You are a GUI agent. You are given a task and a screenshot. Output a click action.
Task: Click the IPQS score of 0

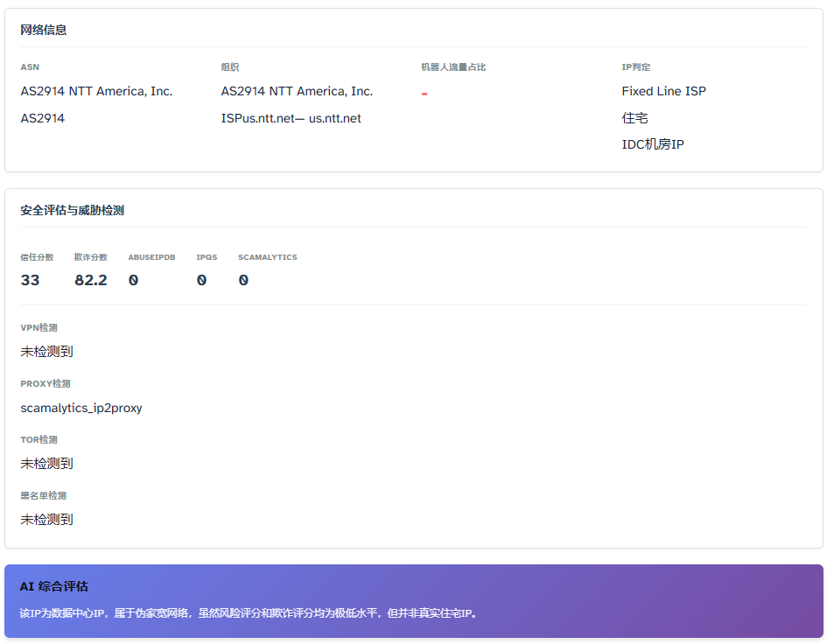pyautogui.click(x=201, y=280)
